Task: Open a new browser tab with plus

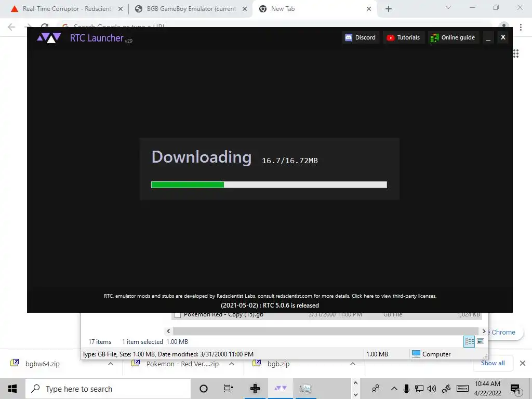Action: click(389, 9)
